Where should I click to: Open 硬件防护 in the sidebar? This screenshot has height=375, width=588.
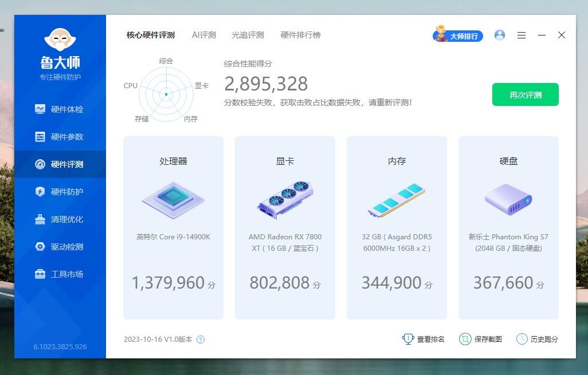tap(60, 192)
